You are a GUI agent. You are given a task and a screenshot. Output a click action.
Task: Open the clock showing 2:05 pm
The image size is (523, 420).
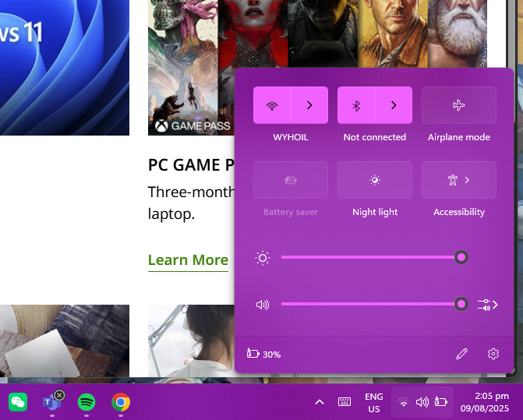(x=485, y=402)
